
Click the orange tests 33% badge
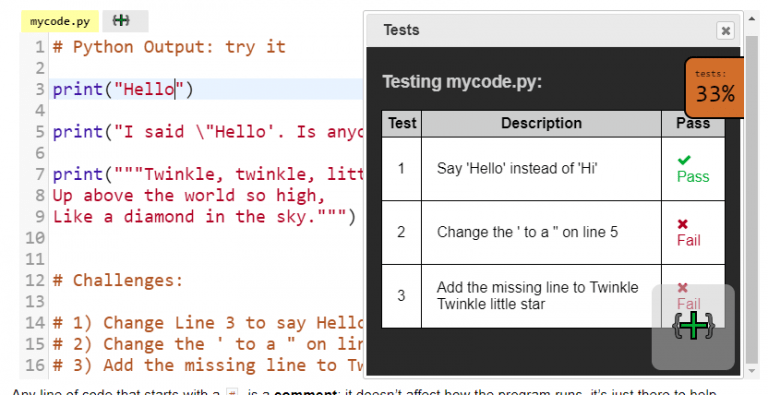(715, 87)
